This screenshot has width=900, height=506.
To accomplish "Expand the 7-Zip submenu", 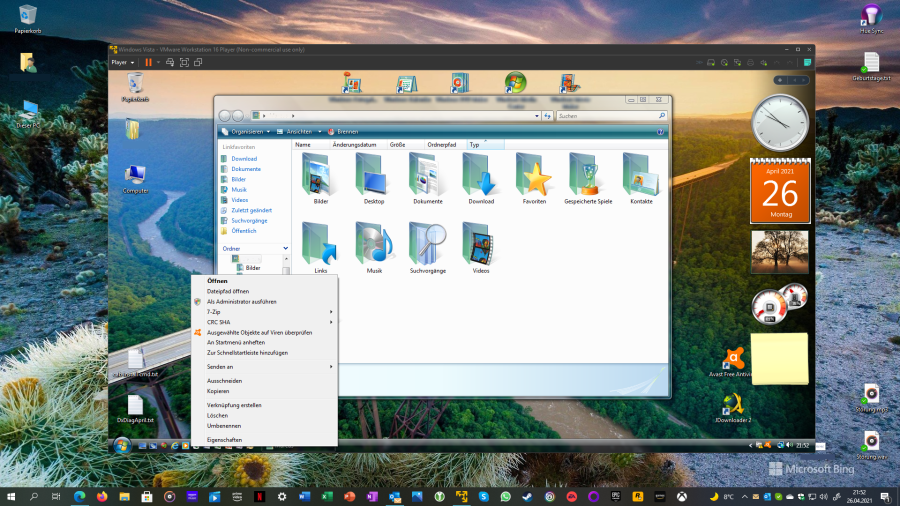I will click(264, 312).
